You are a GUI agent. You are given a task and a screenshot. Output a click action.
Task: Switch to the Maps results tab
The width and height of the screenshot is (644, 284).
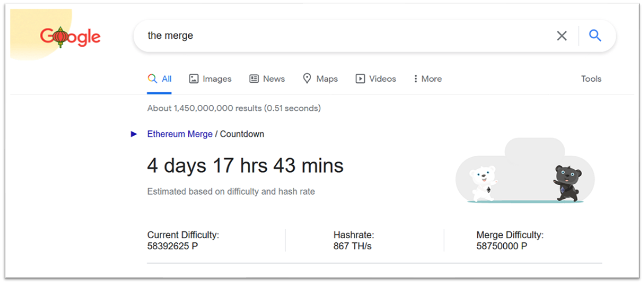tap(320, 78)
